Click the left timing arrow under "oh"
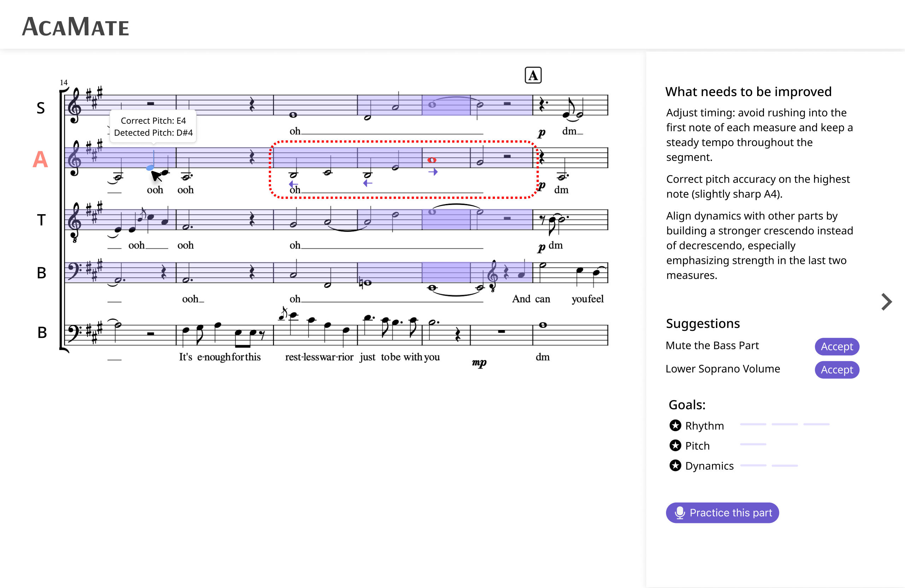The height and width of the screenshot is (588, 905). (x=293, y=184)
